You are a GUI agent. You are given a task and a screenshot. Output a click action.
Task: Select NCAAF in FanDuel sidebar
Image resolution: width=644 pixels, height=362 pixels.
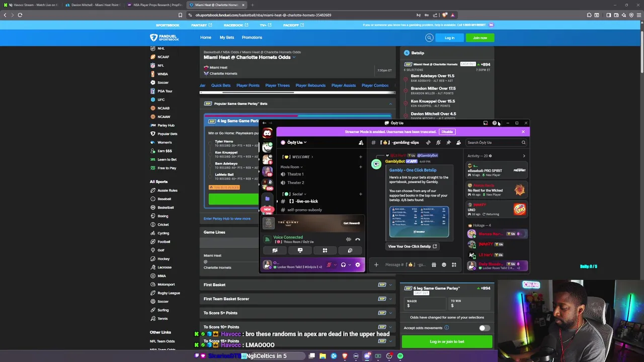click(163, 57)
